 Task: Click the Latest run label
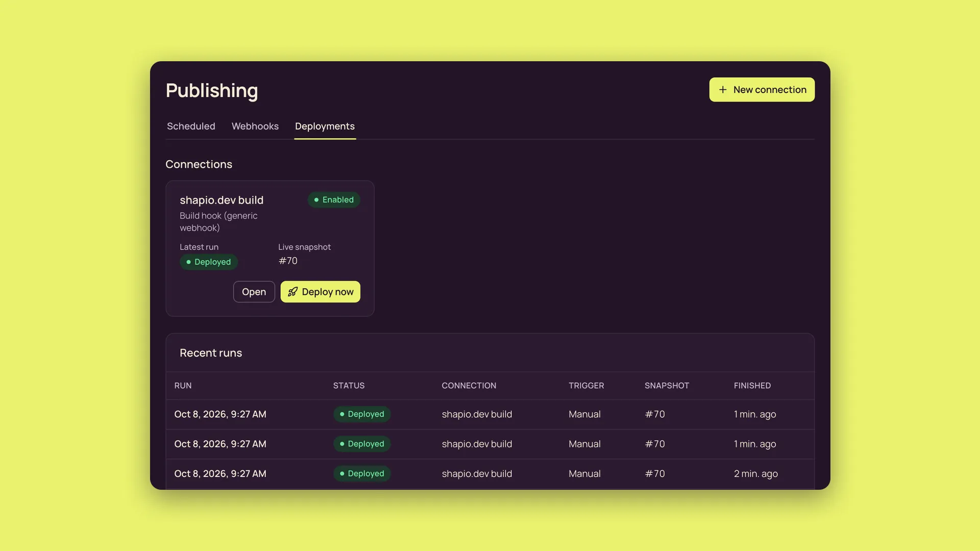click(199, 247)
